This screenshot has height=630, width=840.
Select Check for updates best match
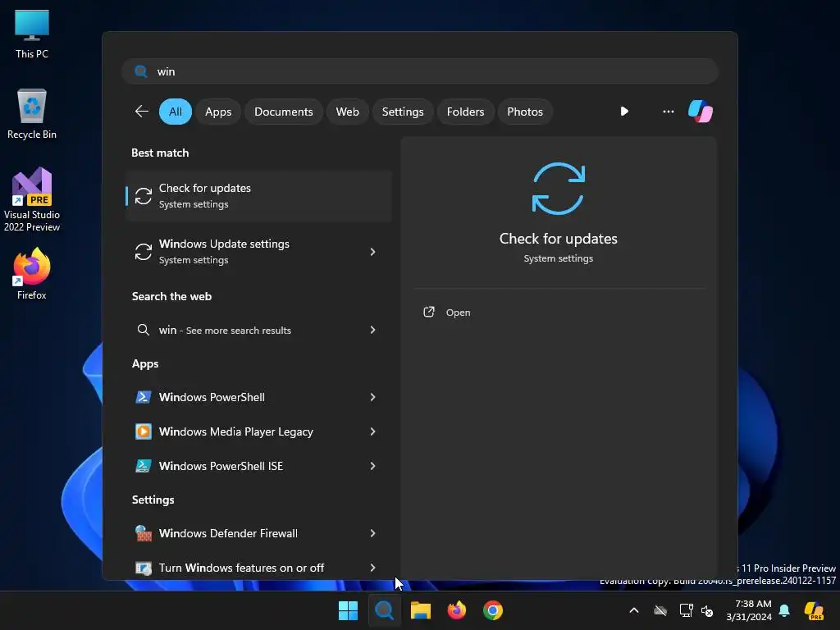pos(258,196)
